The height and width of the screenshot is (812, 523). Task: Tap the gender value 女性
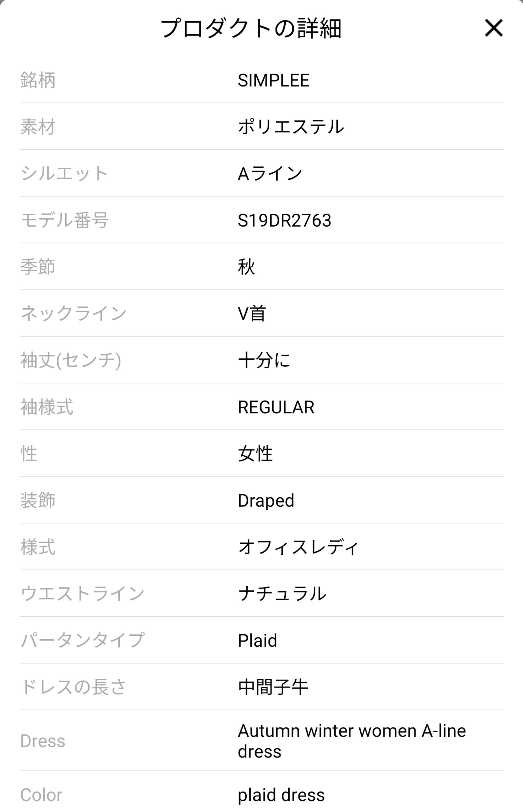point(255,454)
